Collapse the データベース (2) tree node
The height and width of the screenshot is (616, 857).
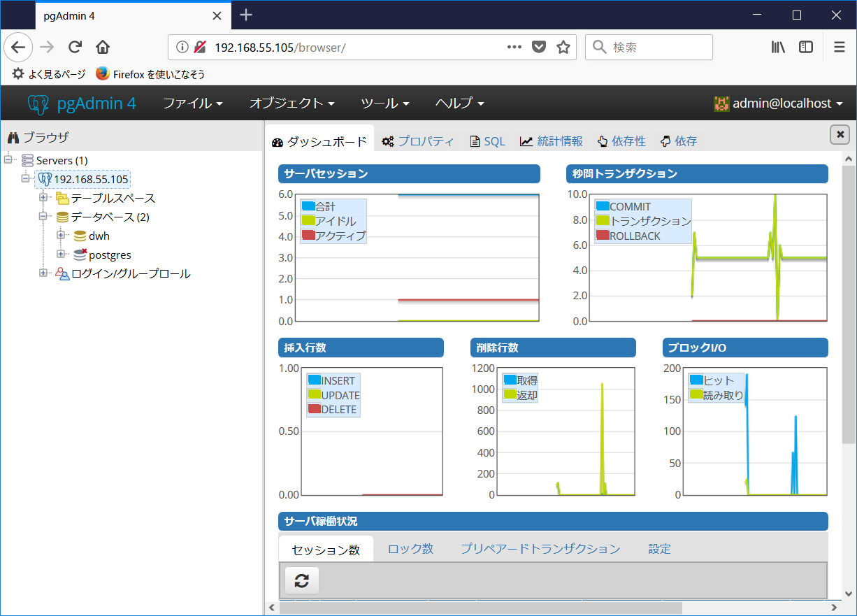pyautogui.click(x=43, y=217)
